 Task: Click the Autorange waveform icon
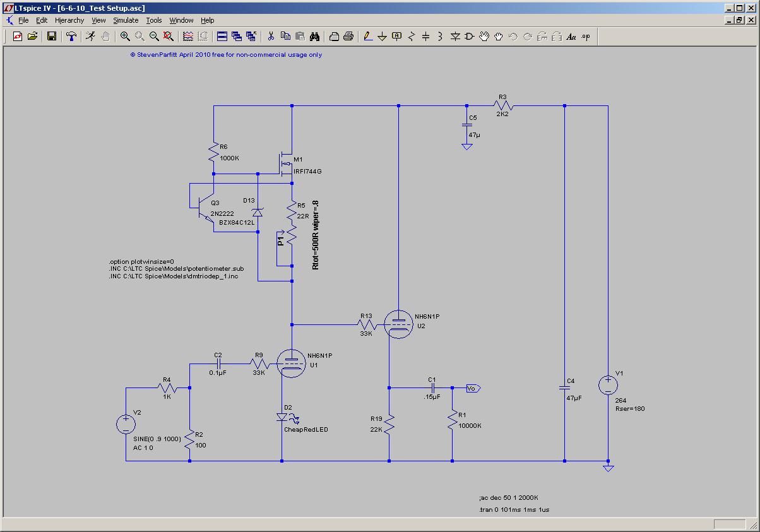[x=188, y=37]
